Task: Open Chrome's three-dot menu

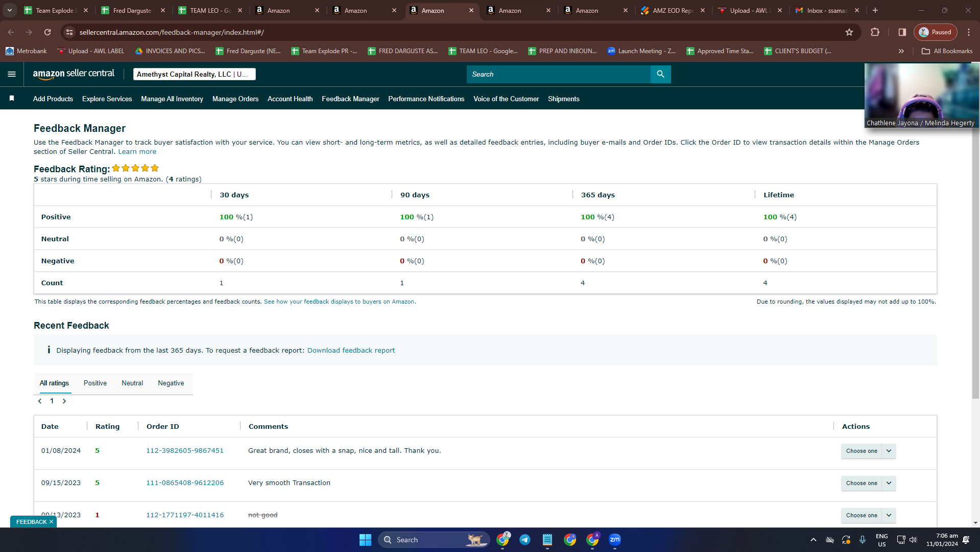Action: pos(969,32)
